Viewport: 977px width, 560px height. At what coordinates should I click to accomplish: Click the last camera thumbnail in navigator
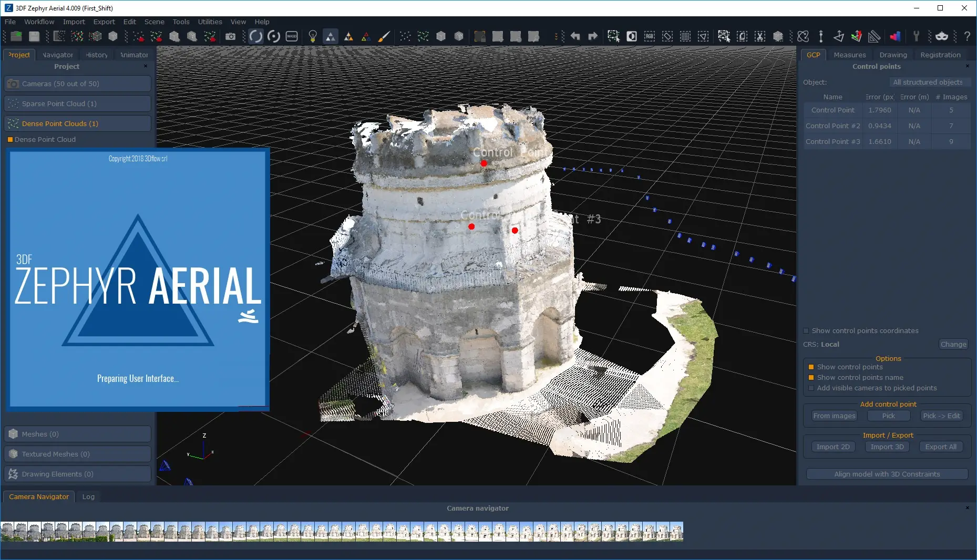[676, 532]
